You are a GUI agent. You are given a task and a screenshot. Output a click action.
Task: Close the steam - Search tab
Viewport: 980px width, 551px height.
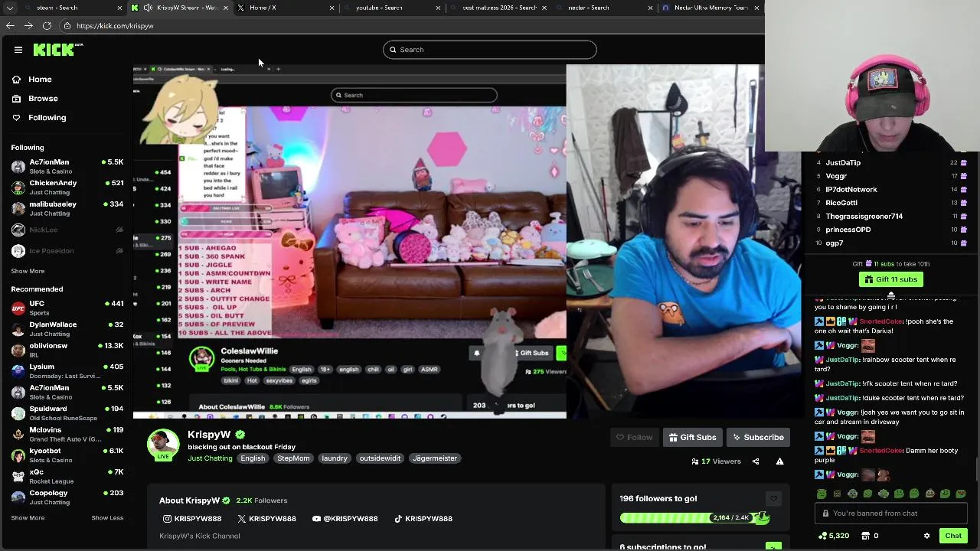(x=119, y=8)
